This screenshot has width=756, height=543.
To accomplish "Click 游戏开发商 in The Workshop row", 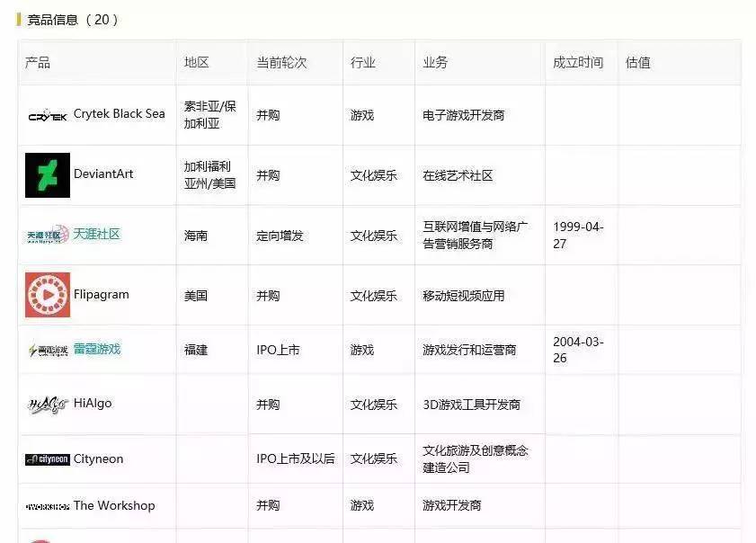I will point(452,505).
